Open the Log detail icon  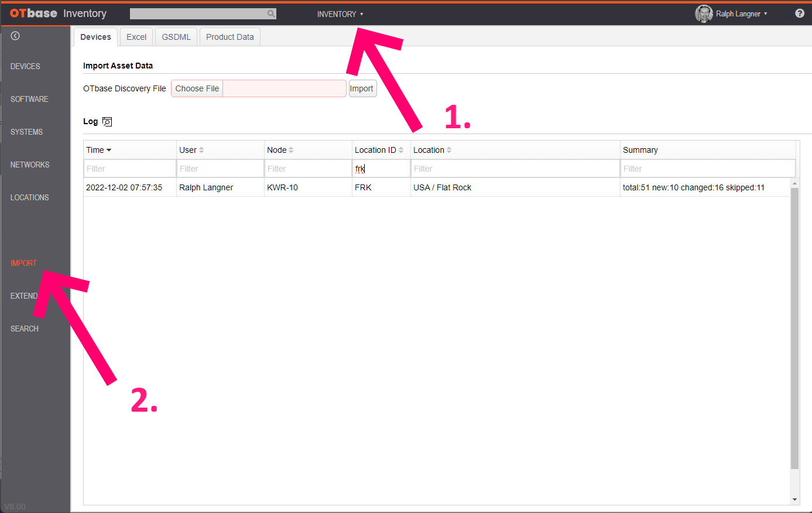[x=107, y=122]
